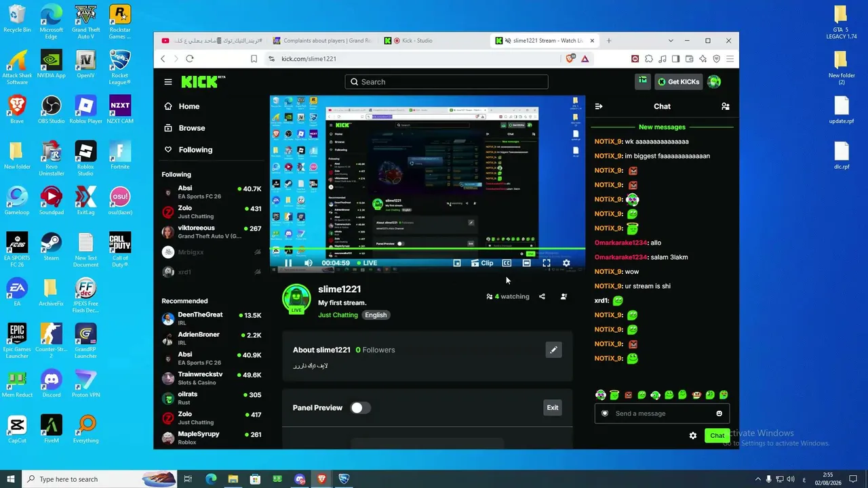This screenshot has width=868, height=488.
Task: Open browser extensions puzzle icon
Action: [649, 59]
